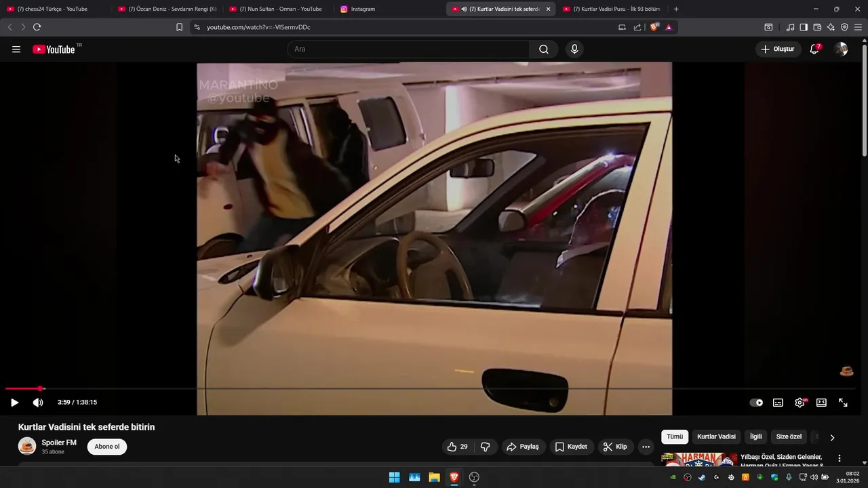Open YouTube notifications bell
Viewport: 868px width, 488px height.
point(814,49)
